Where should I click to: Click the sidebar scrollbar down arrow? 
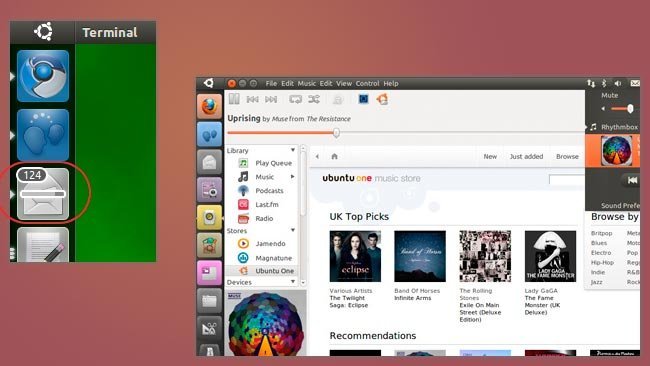pos(303,282)
